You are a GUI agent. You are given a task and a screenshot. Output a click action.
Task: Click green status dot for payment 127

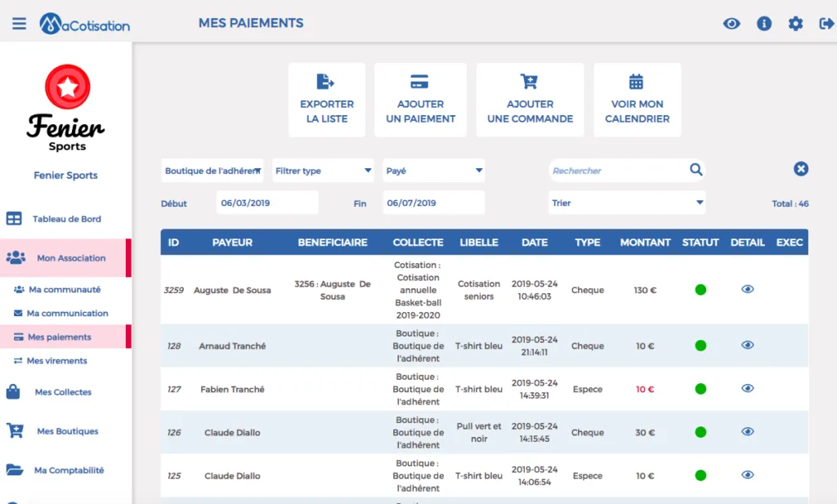700,389
